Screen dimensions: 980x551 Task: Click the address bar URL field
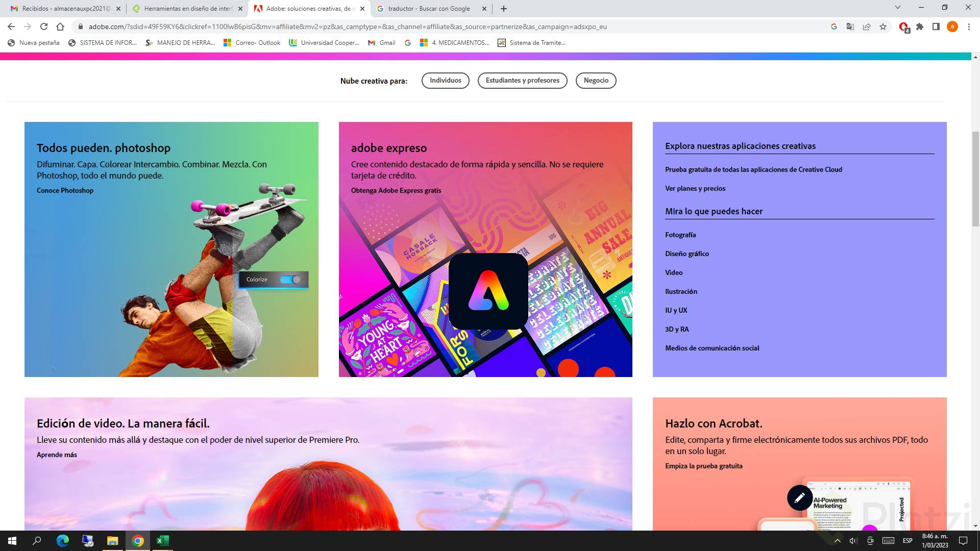[347, 27]
